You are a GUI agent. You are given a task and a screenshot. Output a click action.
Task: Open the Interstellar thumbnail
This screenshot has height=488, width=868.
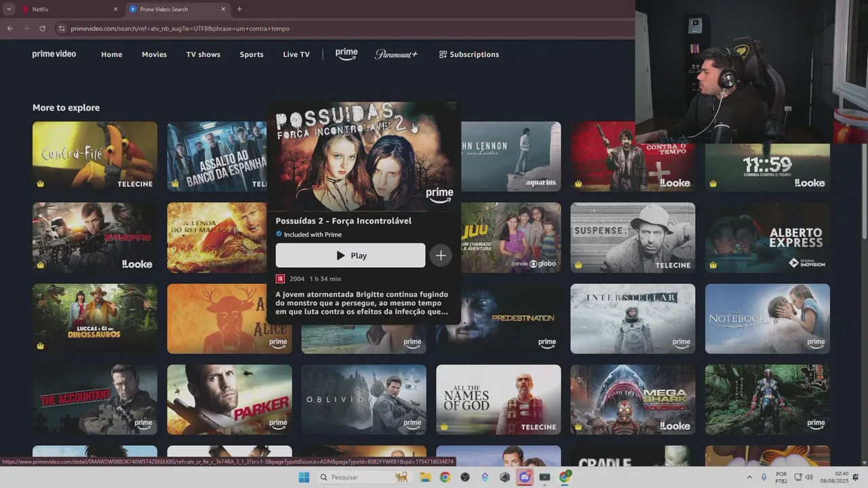click(633, 319)
